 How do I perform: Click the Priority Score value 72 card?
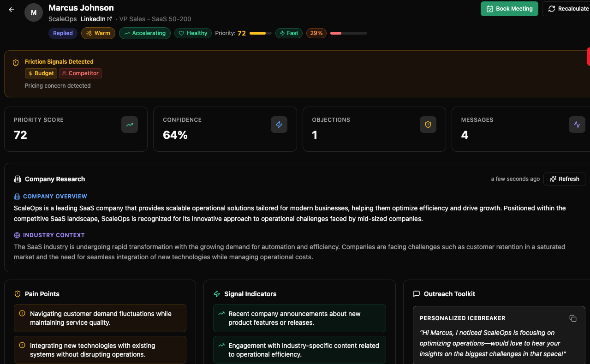76,129
